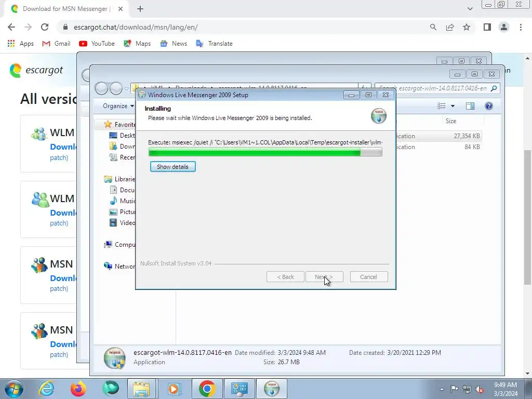Select Pictures library
The image size is (532, 399).
coord(122,212)
